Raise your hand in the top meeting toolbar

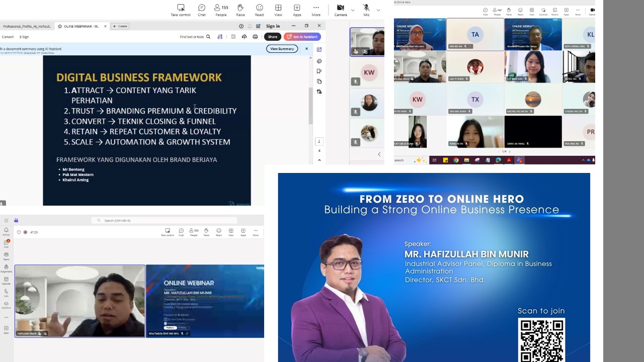pyautogui.click(x=240, y=10)
